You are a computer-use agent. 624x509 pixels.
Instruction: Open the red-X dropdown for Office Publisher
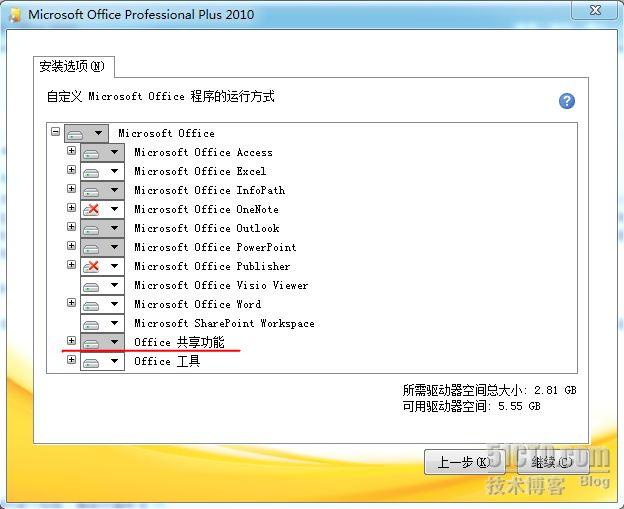click(102, 266)
